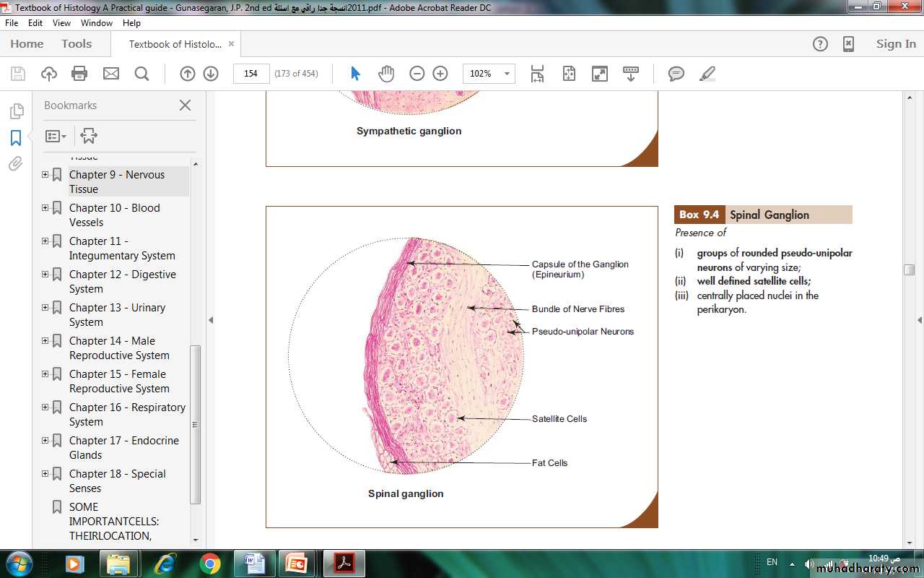The width and height of the screenshot is (924, 578).
Task: Toggle full screen mode icon
Action: coord(600,74)
